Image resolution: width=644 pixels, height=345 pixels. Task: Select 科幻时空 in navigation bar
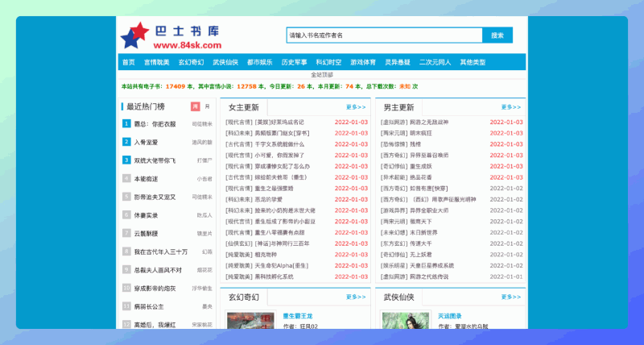coord(328,62)
